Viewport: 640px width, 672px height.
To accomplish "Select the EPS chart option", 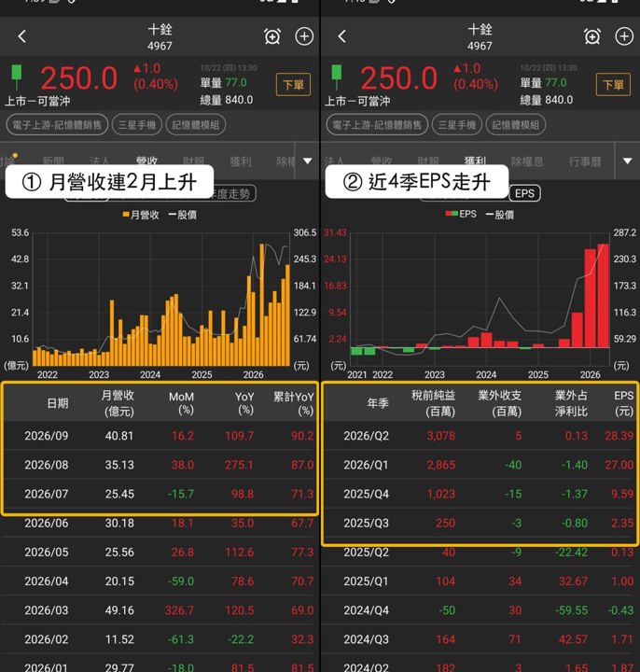I will click(x=524, y=193).
